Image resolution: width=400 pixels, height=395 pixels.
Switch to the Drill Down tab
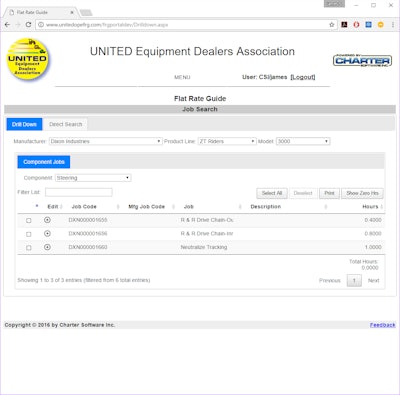pos(24,124)
